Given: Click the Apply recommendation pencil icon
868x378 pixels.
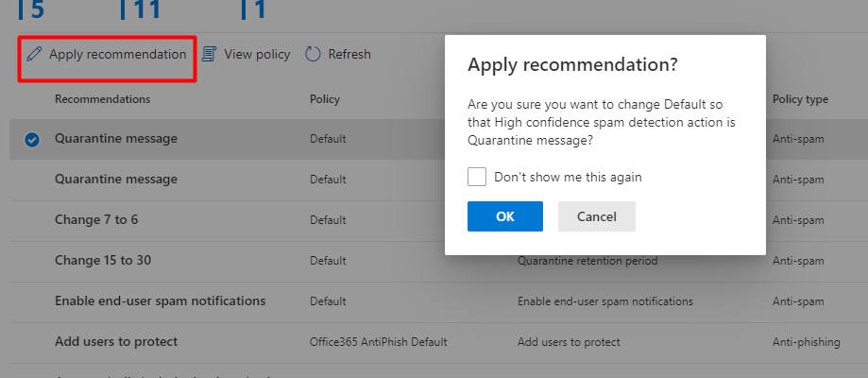Looking at the screenshot, I should pos(34,55).
